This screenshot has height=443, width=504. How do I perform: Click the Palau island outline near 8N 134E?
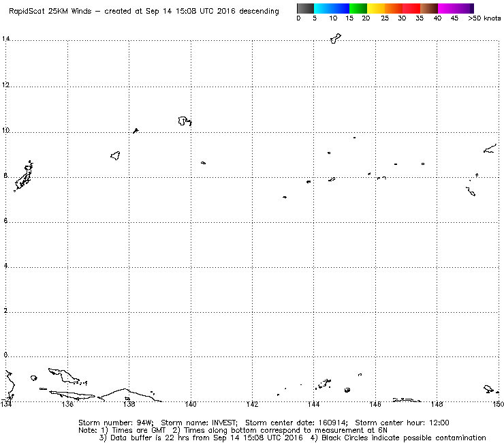pos(23,176)
